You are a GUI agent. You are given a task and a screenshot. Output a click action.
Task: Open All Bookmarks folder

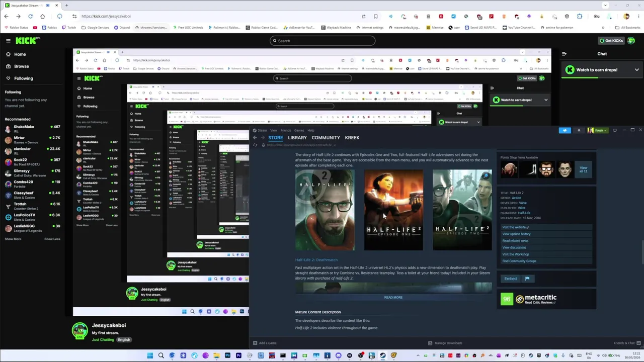point(627,28)
